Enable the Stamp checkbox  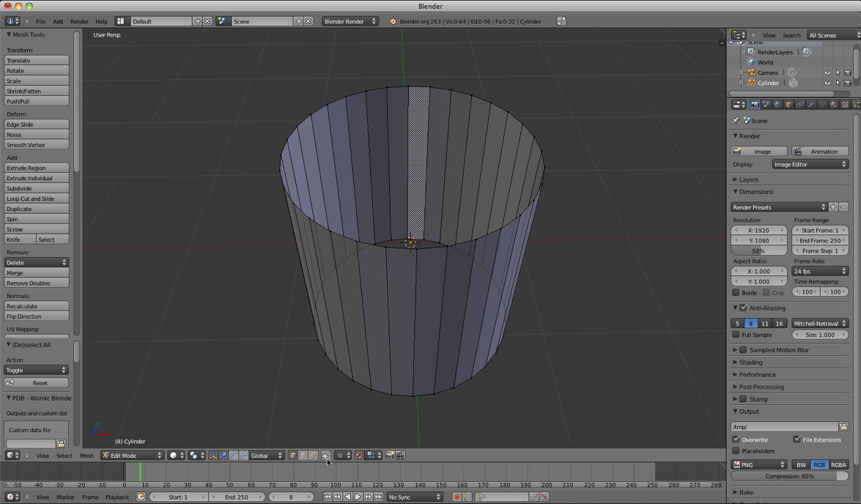coord(744,399)
